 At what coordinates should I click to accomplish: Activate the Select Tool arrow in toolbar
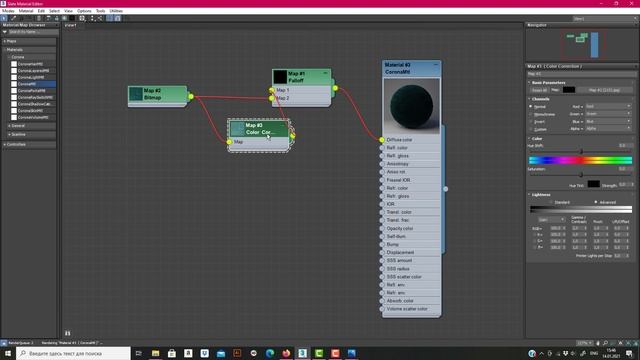[4, 18]
